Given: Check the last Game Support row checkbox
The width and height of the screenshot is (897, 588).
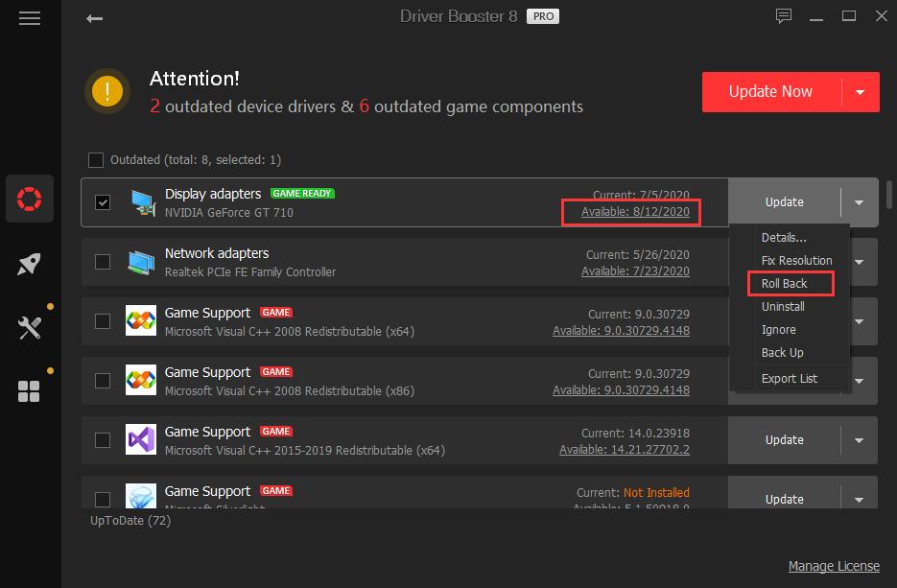Looking at the screenshot, I should (x=103, y=500).
